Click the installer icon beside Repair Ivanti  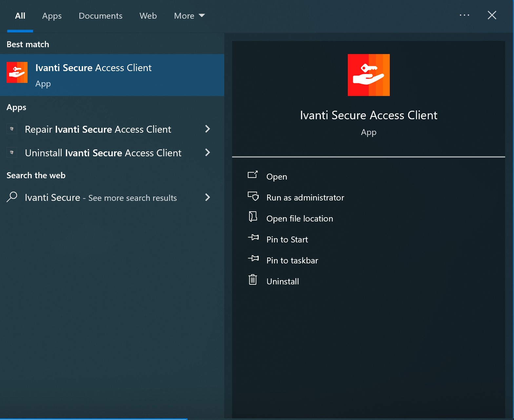12,129
